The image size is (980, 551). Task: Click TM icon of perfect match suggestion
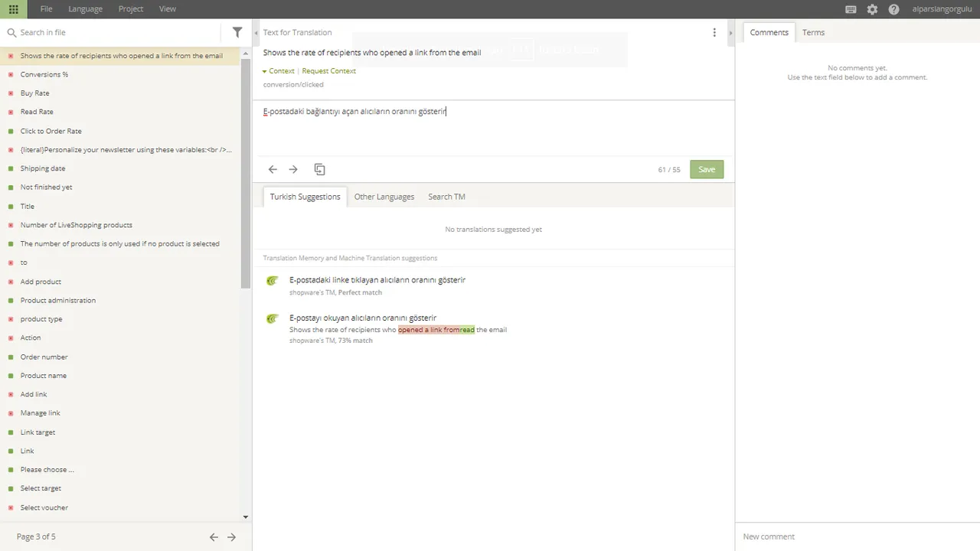(272, 281)
